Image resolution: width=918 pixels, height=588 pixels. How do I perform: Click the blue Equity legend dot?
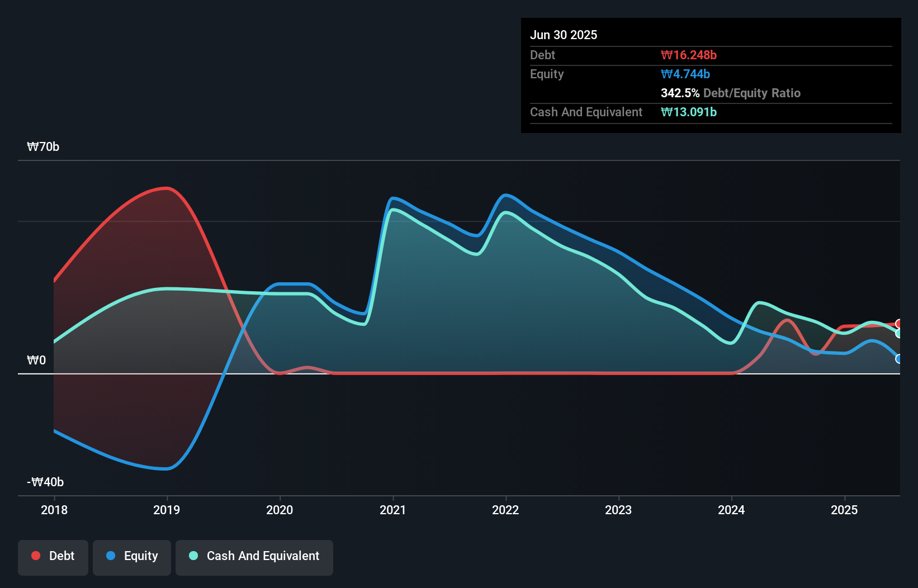pyautogui.click(x=111, y=556)
